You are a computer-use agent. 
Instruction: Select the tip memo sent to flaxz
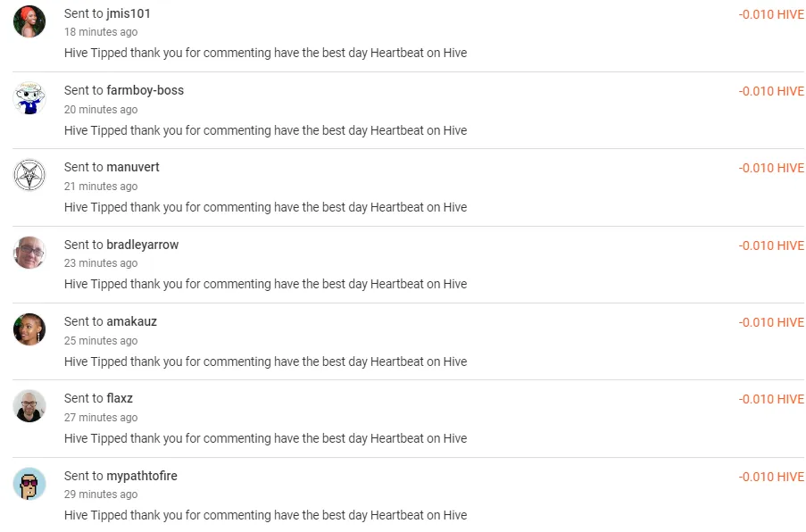point(265,438)
